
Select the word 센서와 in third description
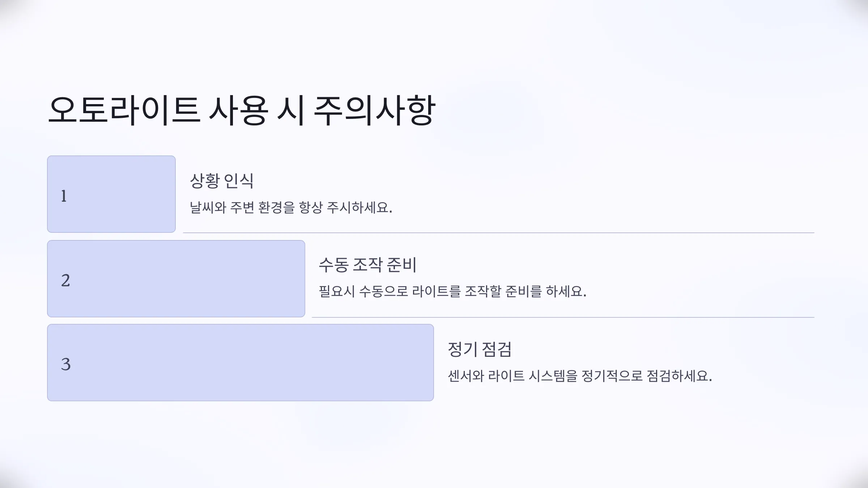point(466,376)
